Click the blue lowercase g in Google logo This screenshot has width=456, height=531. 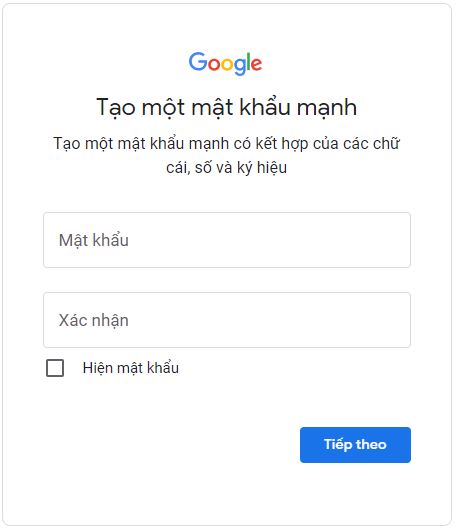[x=241, y=67]
